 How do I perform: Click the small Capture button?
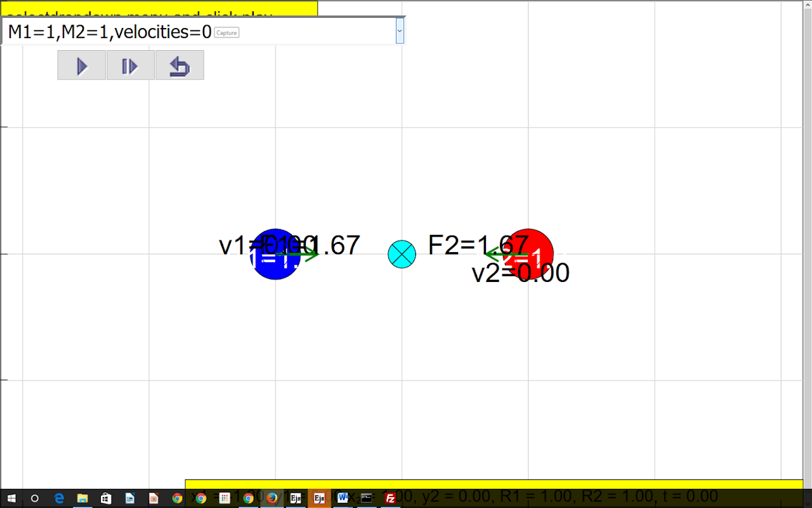coord(226,32)
